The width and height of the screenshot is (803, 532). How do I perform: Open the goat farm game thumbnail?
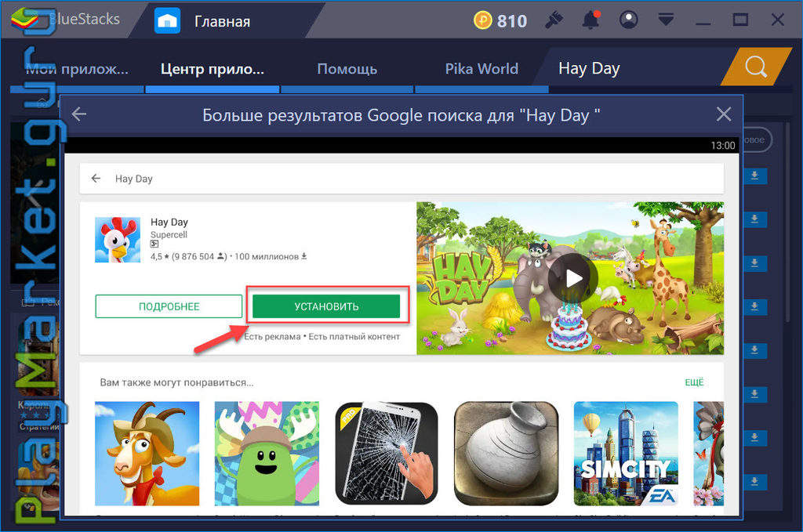click(147, 453)
